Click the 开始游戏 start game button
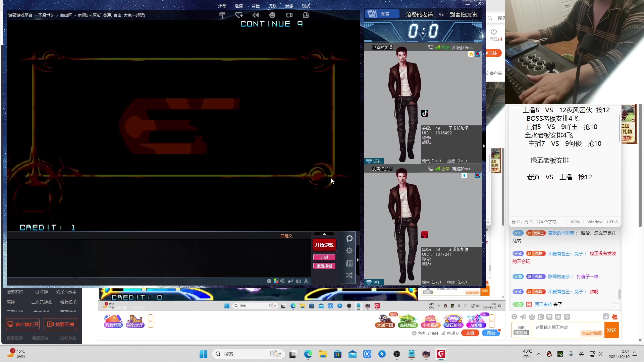Viewport: 644px width, 362px height. coord(324,245)
